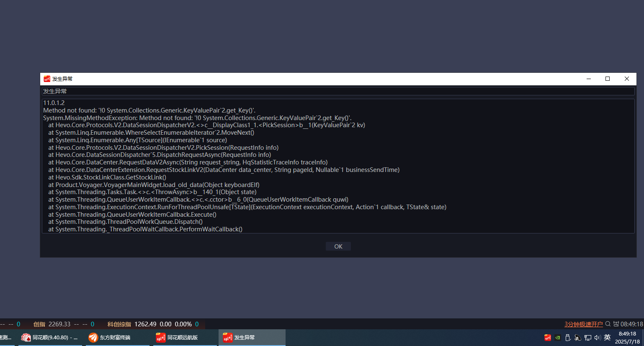Open the network computer tray icon

pyautogui.click(x=588, y=338)
